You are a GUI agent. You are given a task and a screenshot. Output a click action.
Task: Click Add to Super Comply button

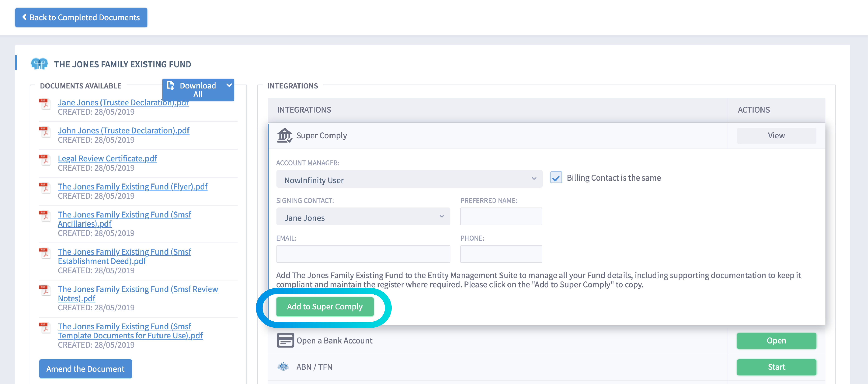[325, 306]
